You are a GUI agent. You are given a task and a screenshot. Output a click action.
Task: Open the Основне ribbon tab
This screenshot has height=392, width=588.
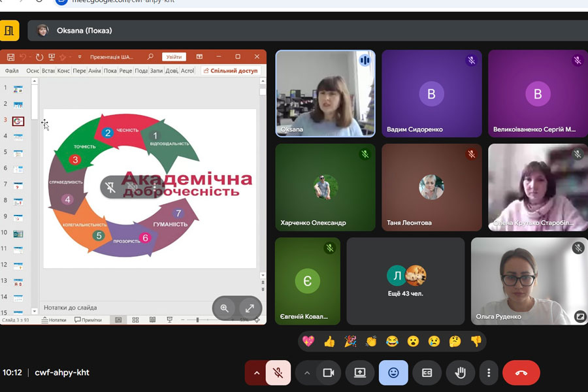point(33,71)
